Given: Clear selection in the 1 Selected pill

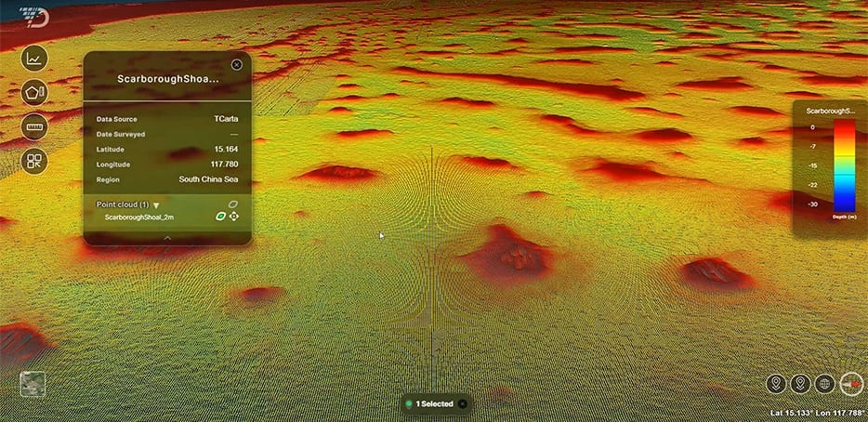Looking at the screenshot, I should point(462,403).
